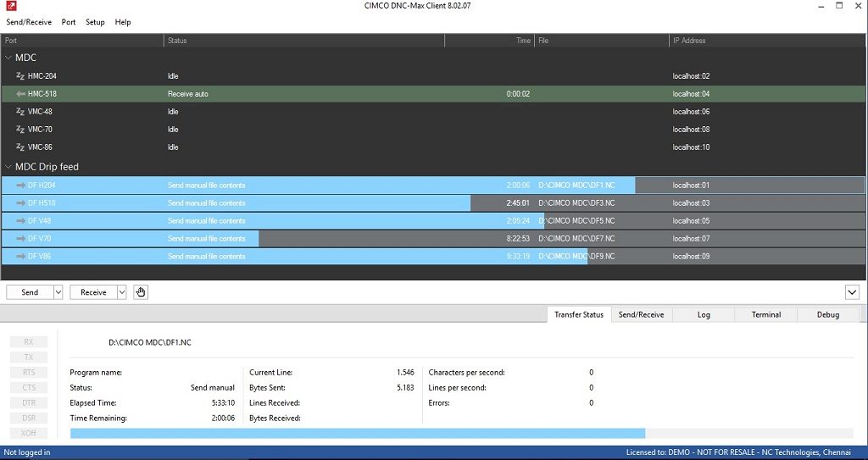Click the sleep icon beside HMC-204

pyautogui.click(x=20, y=76)
